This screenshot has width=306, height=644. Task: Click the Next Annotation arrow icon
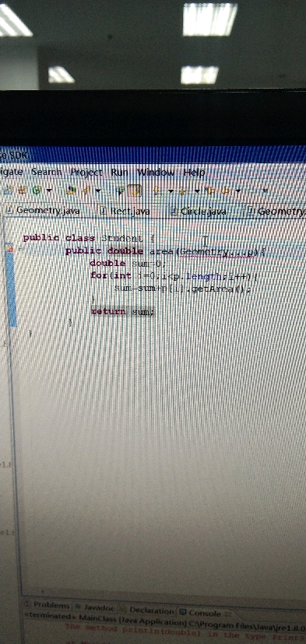pyautogui.click(x=157, y=191)
